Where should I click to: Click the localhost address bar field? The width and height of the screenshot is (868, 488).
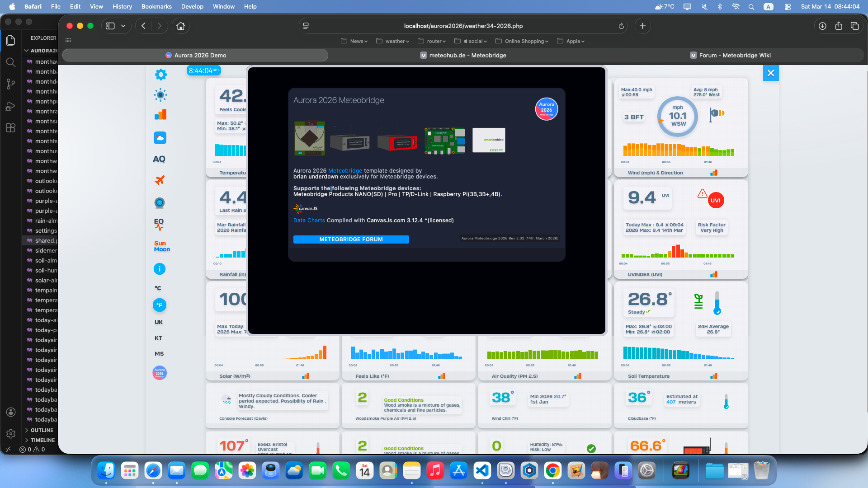(463, 26)
